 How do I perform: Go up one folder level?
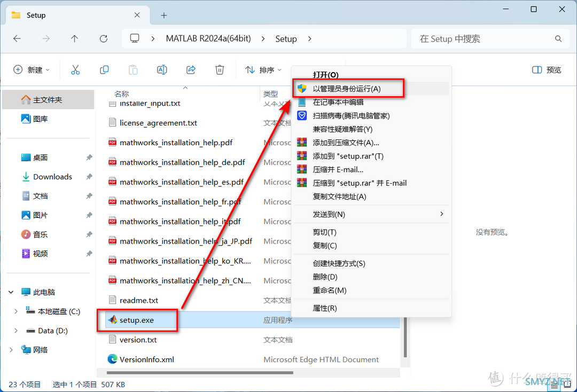tap(74, 38)
